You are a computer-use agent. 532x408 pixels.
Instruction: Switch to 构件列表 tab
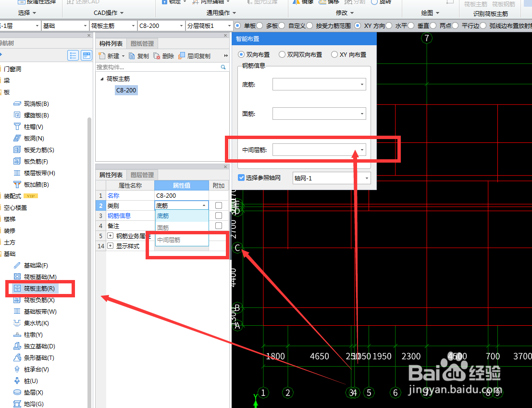coord(111,43)
